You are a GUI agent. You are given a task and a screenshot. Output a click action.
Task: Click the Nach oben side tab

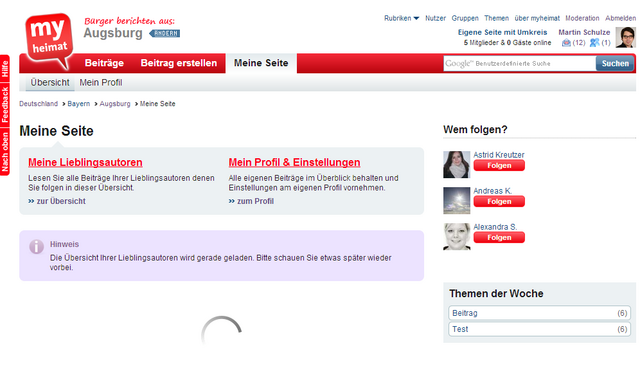(x=5, y=151)
